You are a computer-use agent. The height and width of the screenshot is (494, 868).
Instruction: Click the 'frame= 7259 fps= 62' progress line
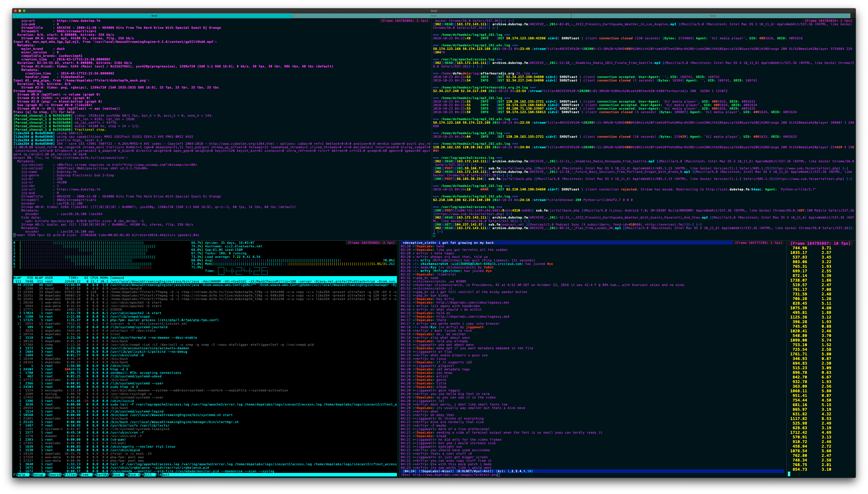point(106,235)
